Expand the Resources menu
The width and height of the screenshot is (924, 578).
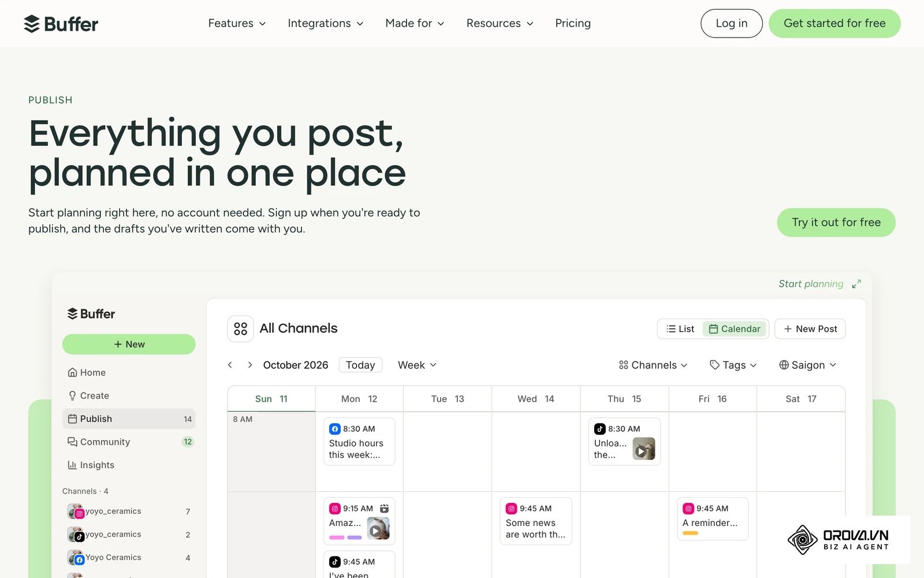[x=500, y=23]
